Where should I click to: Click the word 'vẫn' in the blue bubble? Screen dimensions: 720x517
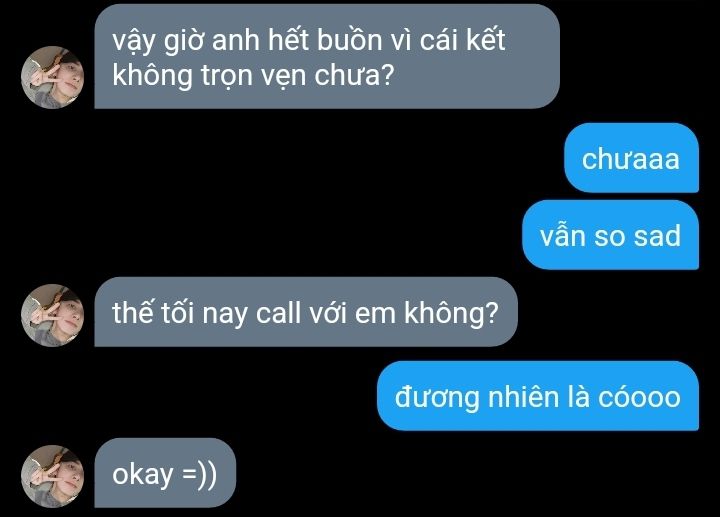tap(562, 235)
